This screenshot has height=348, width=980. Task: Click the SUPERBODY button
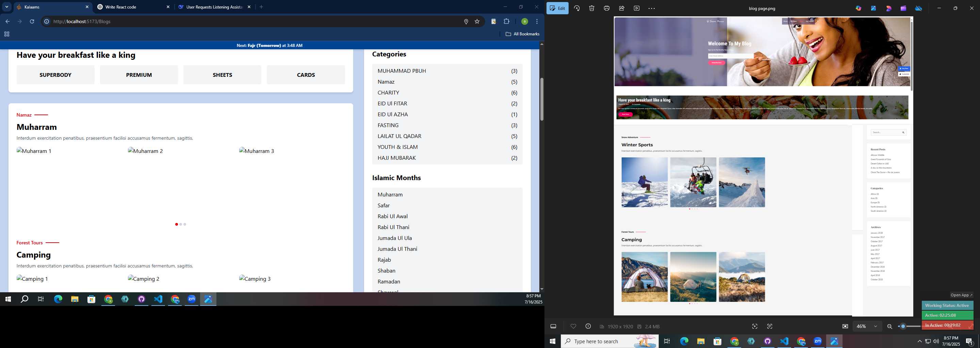pos(55,75)
